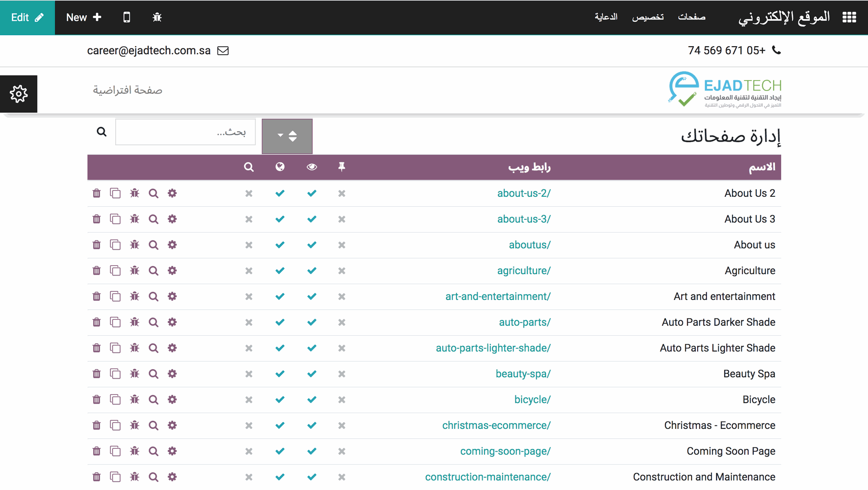Open the sort order dropdown button
Viewport: 868px width, 490px height.
287,136
